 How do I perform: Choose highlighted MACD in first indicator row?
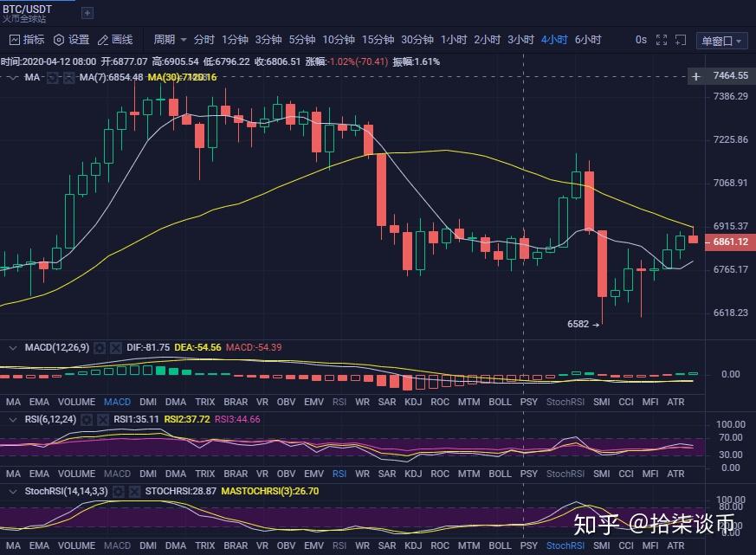coord(117,402)
